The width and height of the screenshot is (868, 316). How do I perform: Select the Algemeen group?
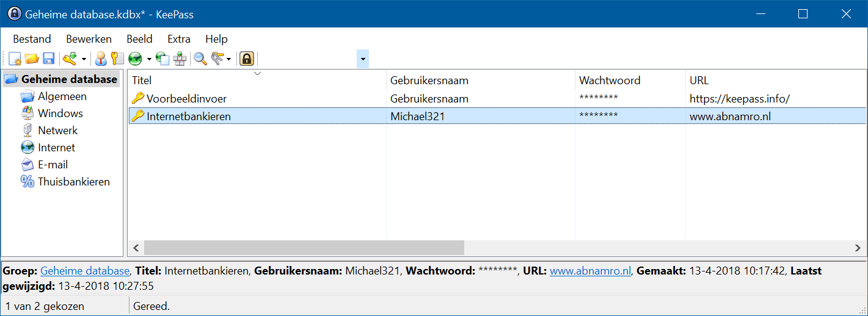click(x=62, y=96)
